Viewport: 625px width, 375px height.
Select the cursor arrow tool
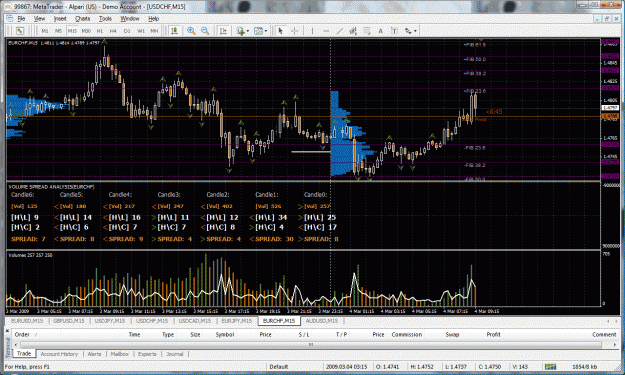click(x=281, y=31)
